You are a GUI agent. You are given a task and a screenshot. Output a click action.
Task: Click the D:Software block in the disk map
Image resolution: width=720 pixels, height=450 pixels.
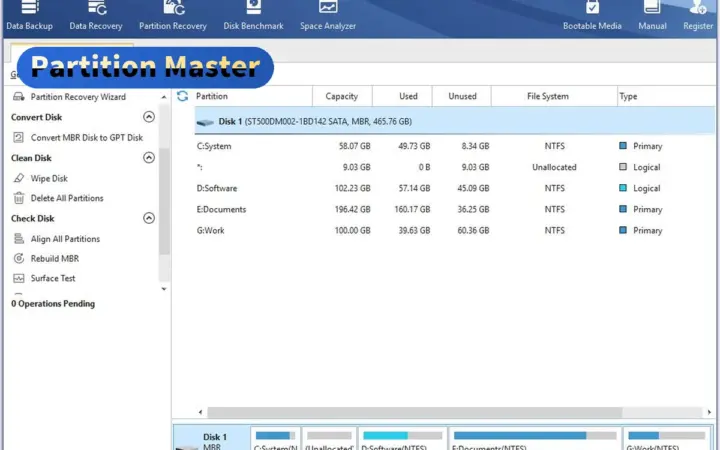(x=402, y=439)
